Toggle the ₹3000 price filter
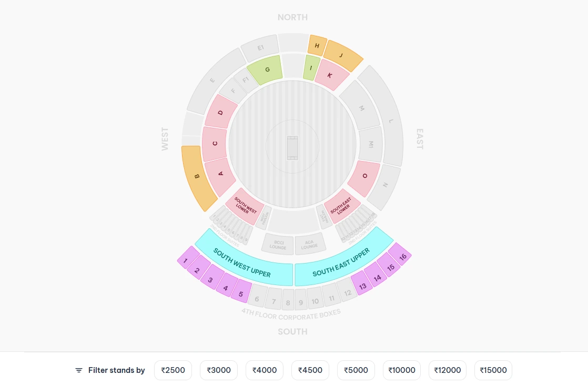 (x=219, y=370)
